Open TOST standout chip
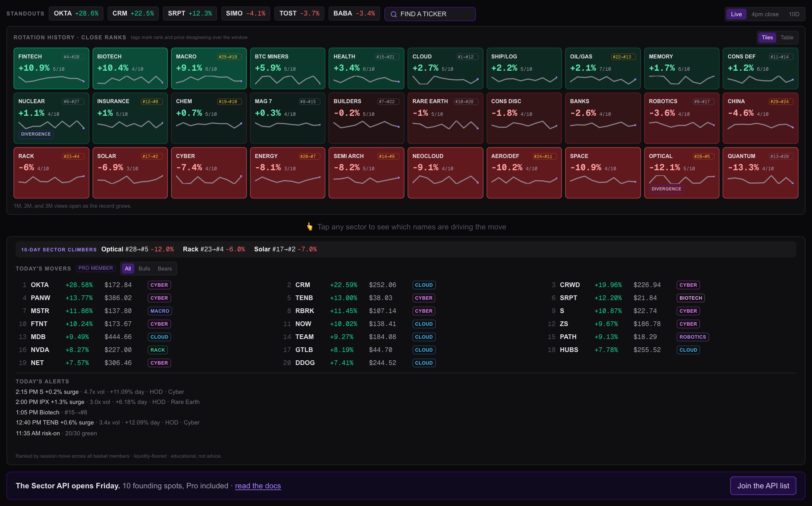 click(299, 13)
